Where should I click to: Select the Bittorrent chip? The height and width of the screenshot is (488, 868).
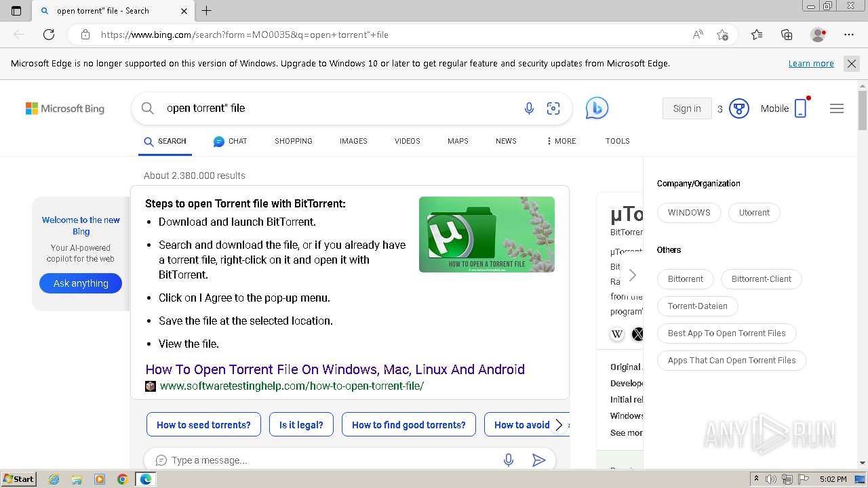pyautogui.click(x=686, y=279)
